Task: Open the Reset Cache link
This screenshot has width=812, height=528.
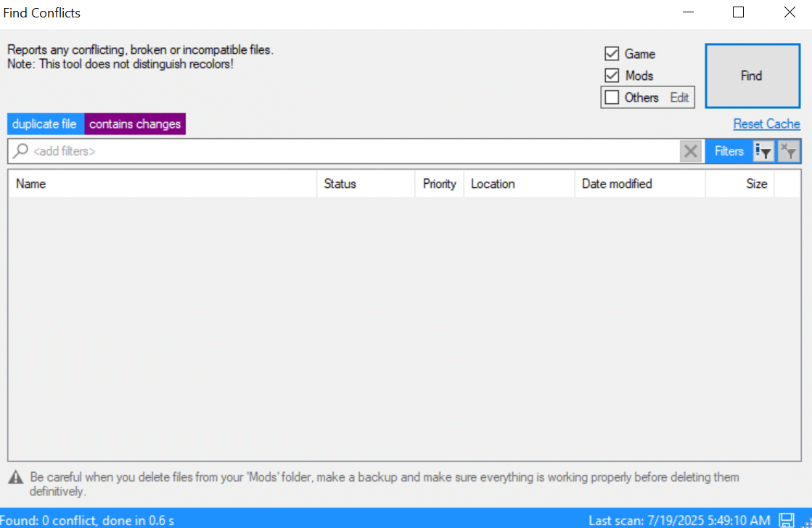Action: click(766, 123)
